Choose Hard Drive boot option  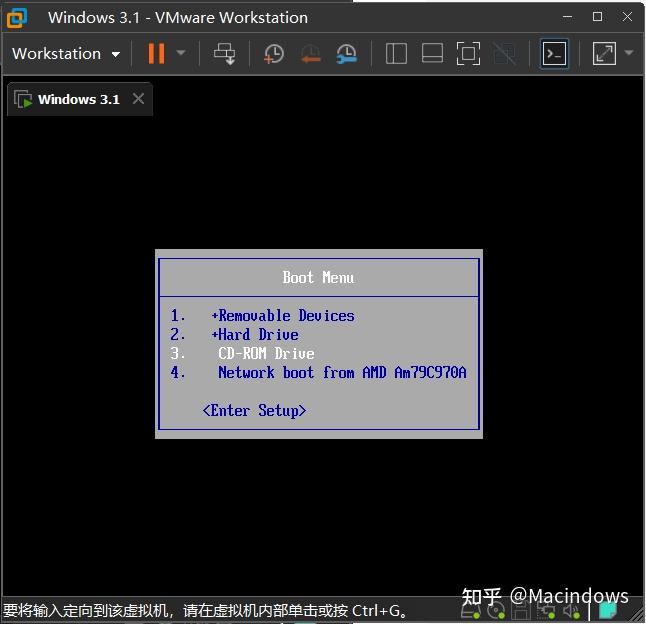coord(255,334)
